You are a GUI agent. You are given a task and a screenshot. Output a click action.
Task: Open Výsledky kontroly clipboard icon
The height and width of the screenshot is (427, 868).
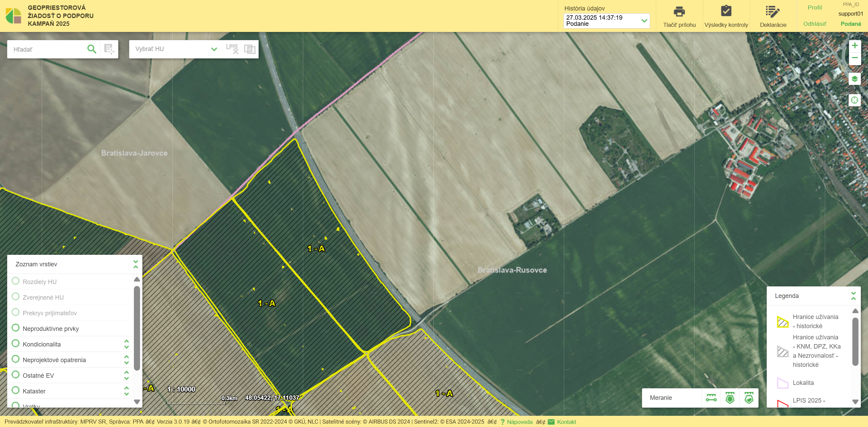[x=726, y=11]
